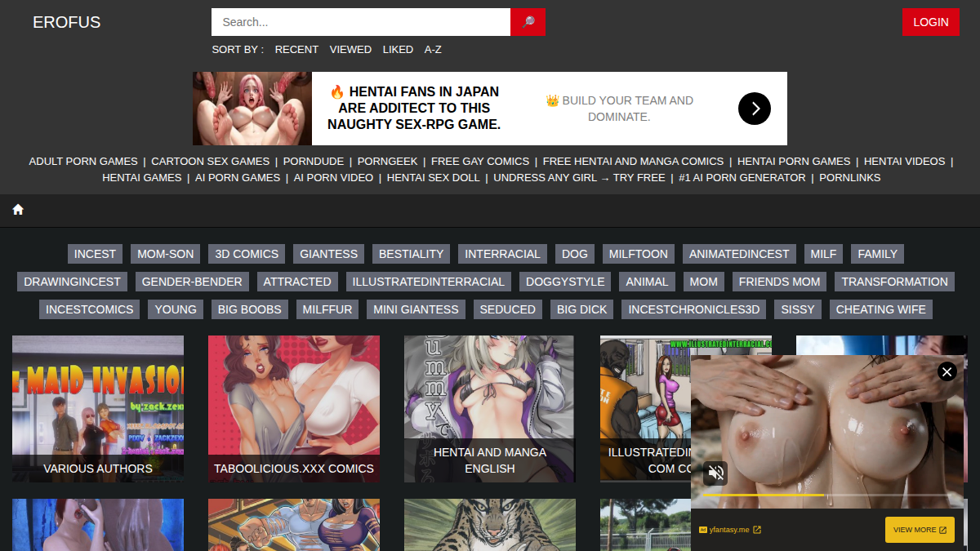Select the INTERRACIAL tag
Screen dimensions: 980x551
coord(502,254)
